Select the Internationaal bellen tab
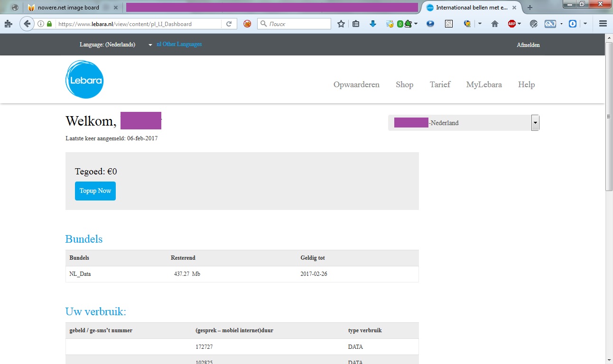This screenshot has width=613, height=364. [472, 8]
